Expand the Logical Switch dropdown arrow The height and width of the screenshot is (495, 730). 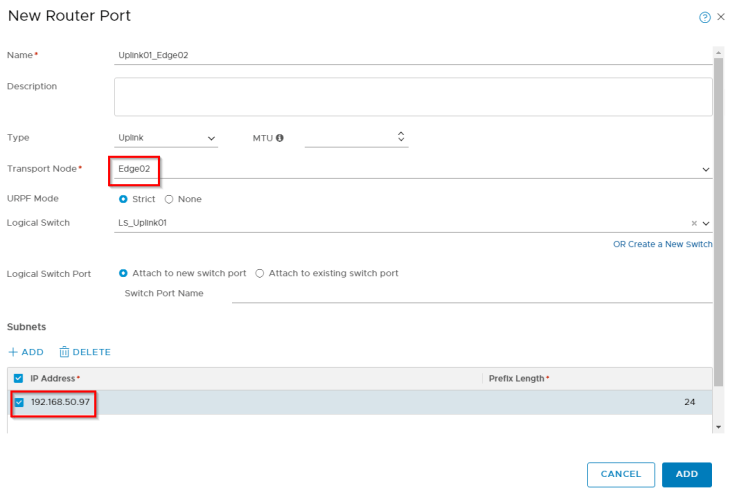coord(706,223)
